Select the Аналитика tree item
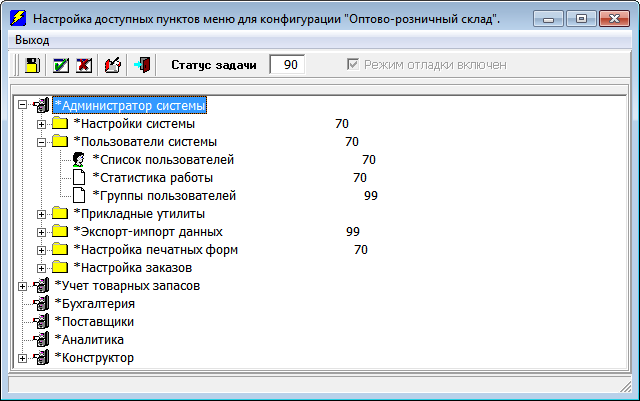This screenshot has height=401, width=640. tap(89, 340)
